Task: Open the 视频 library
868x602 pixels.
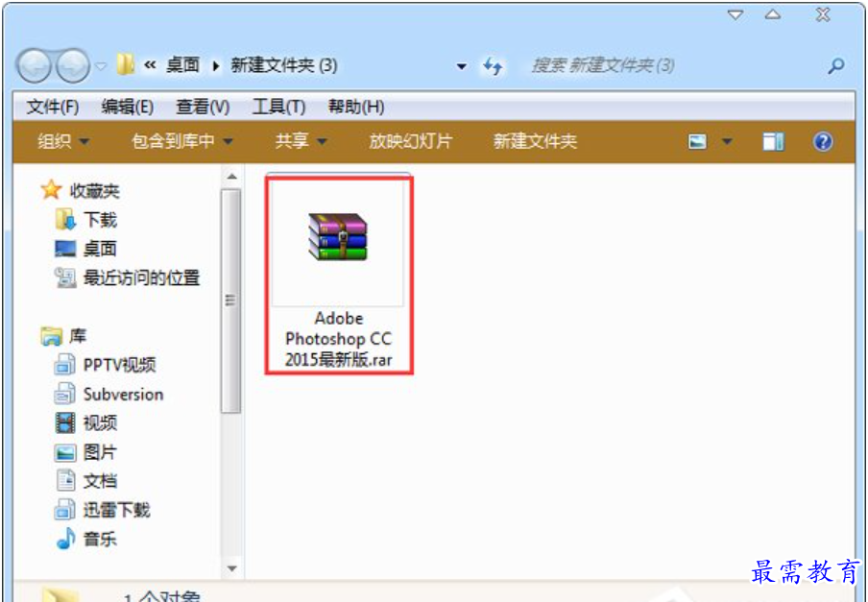Action: tap(85, 422)
